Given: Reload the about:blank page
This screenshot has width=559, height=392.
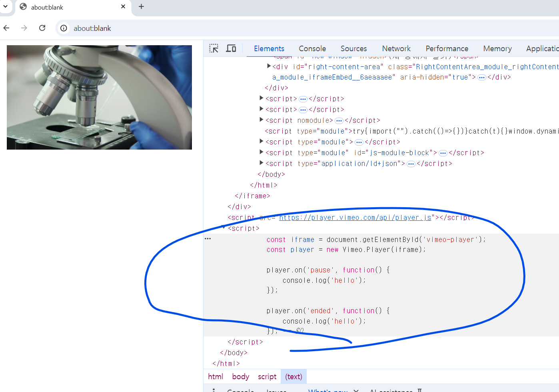Looking at the screenshot, I should click(x=42, y=28).
